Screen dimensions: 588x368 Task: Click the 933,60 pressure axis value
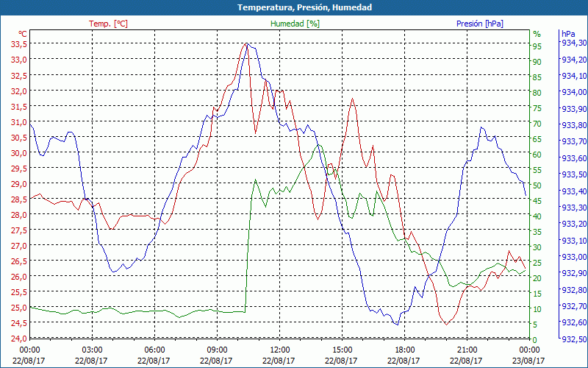574,158
